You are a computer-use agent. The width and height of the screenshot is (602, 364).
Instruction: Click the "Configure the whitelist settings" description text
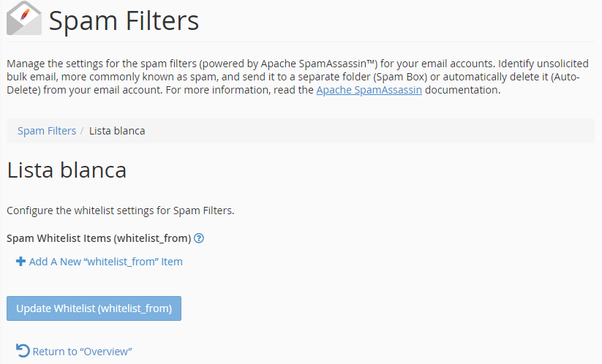120,211
